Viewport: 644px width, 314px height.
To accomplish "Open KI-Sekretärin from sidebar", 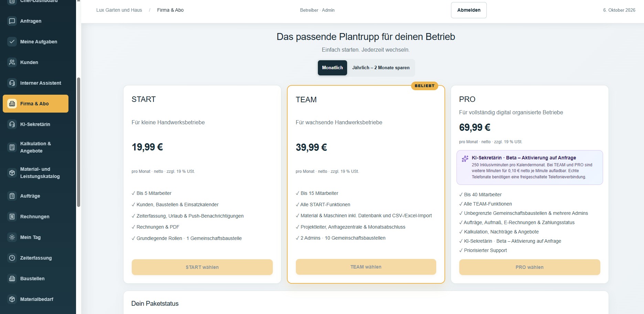I will coord(35,124).
